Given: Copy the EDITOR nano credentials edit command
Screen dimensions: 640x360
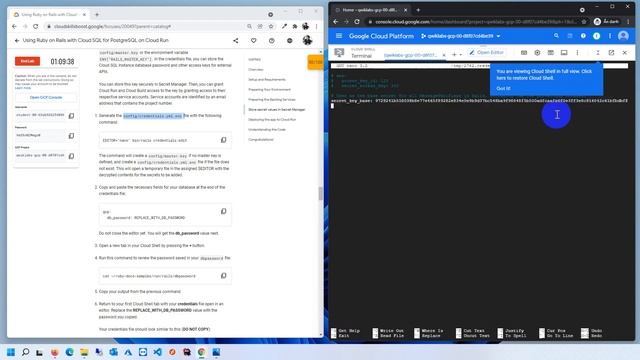Looking at the screenshot, I should [x=223, y=140].
